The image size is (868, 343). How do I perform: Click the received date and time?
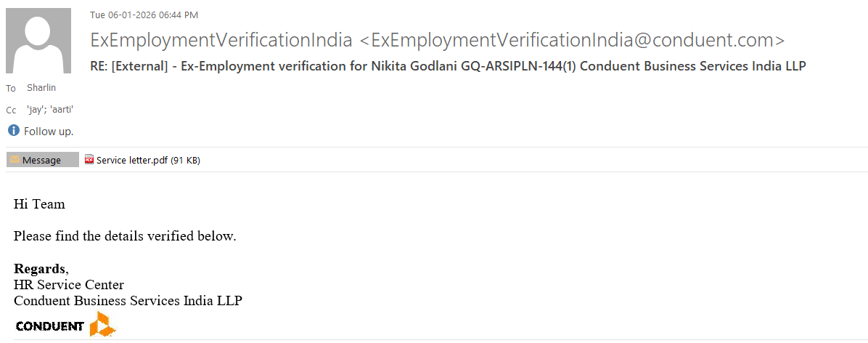[x=144, y=15]
